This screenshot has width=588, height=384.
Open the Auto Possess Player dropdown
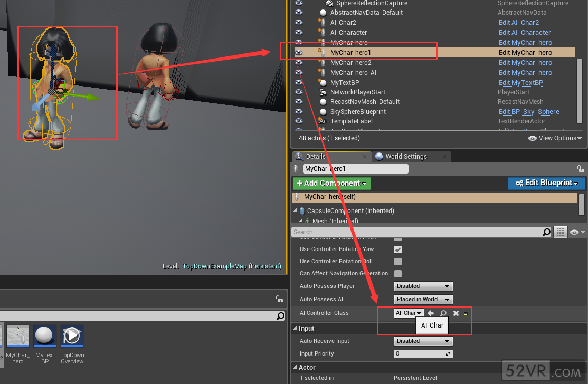pos(423,286)
